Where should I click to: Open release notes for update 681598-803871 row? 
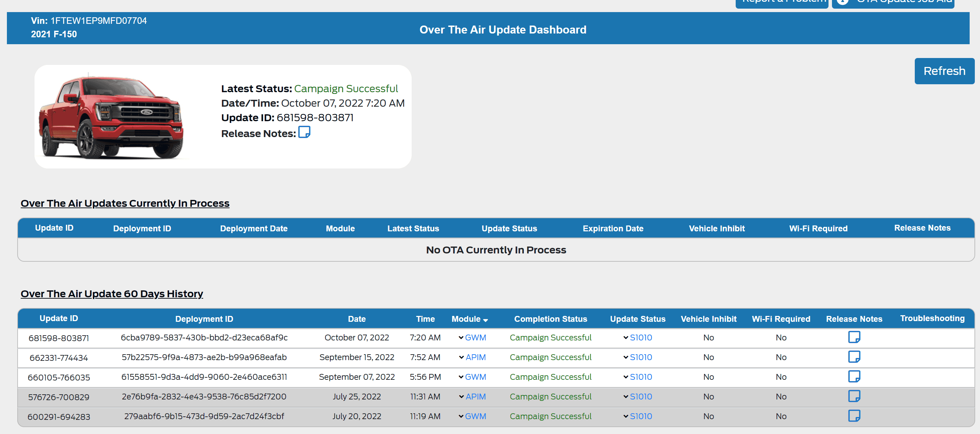coord(854,337)
